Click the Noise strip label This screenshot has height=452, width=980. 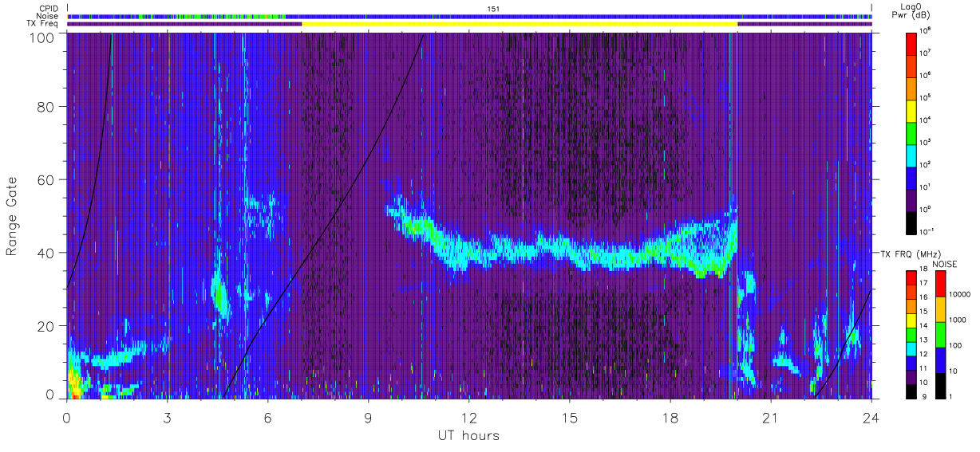click(45, 16)
